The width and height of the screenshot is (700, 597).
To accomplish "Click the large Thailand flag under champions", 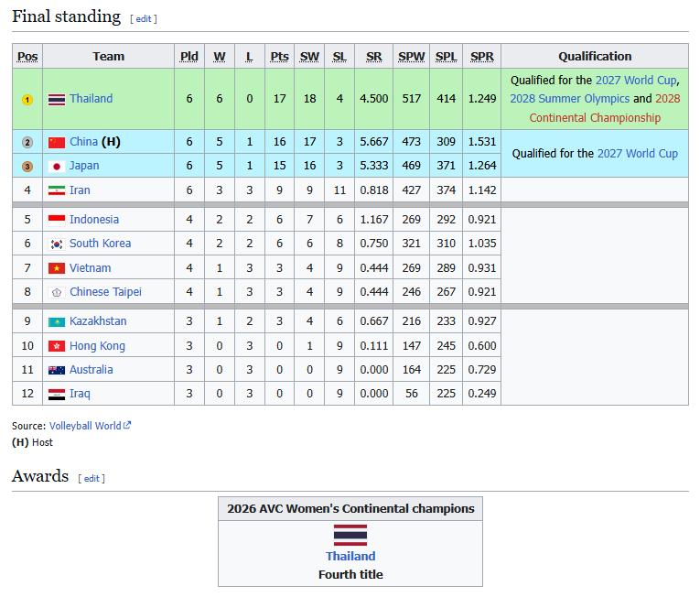I will [350, 536].
